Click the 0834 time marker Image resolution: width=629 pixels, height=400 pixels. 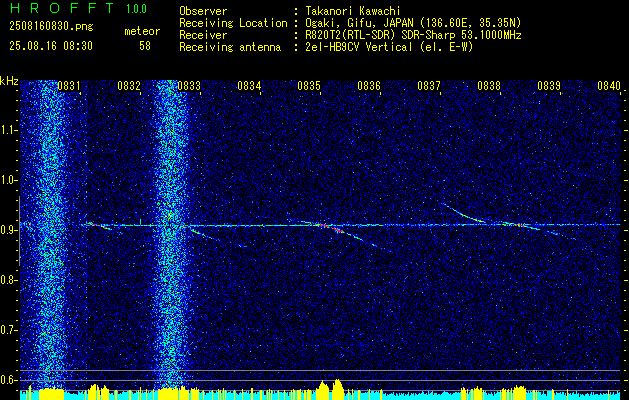[x=249, y=85]
